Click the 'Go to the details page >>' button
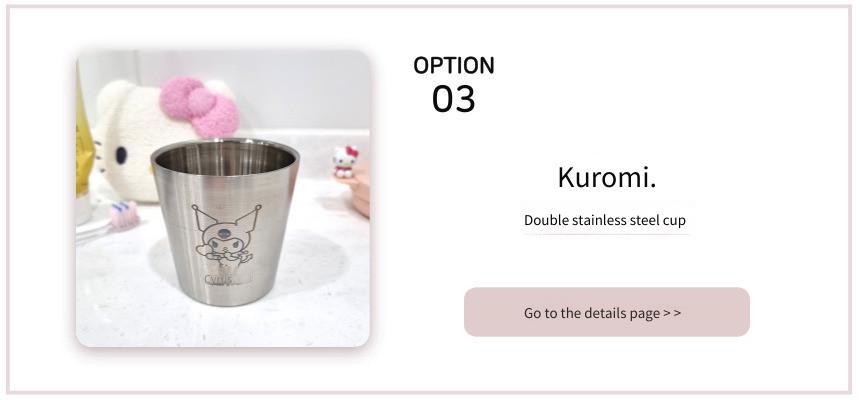The width and height of the screenshot is (860, 400). click(x=607, y=312)
